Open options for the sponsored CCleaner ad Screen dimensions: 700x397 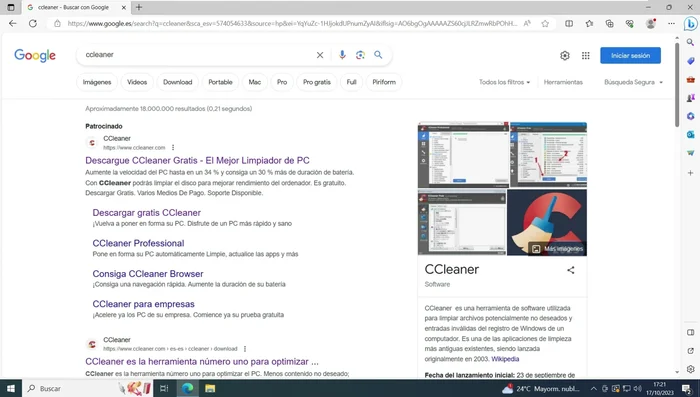click(x=173, y=147)
